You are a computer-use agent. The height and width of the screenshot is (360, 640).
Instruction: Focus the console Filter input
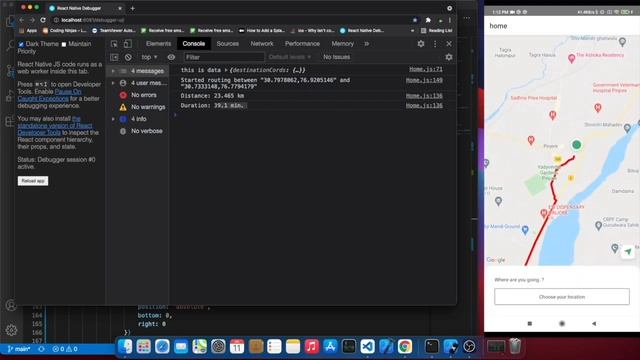coord(224,57)
